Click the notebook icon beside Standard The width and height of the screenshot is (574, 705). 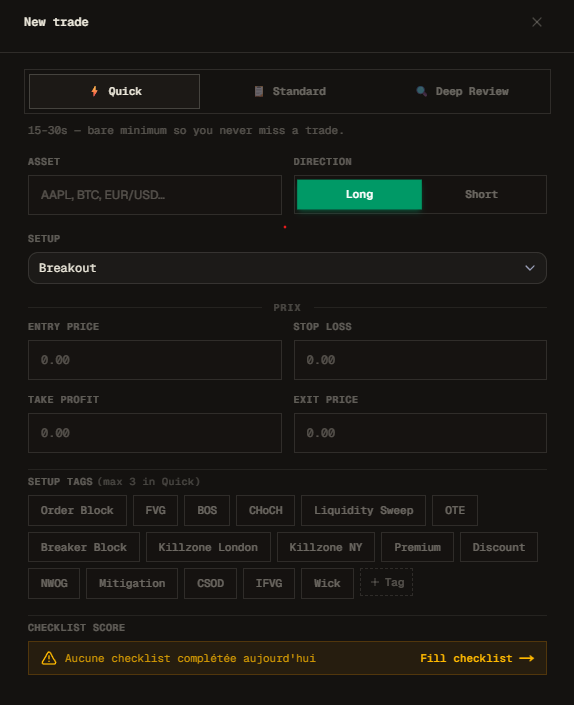pyautogui.click(x=259, y=91)
